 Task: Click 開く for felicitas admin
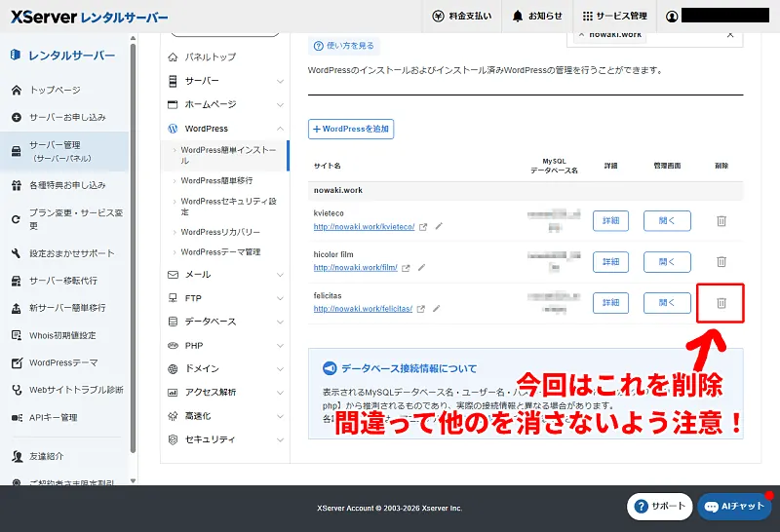(x=667, y=303)
